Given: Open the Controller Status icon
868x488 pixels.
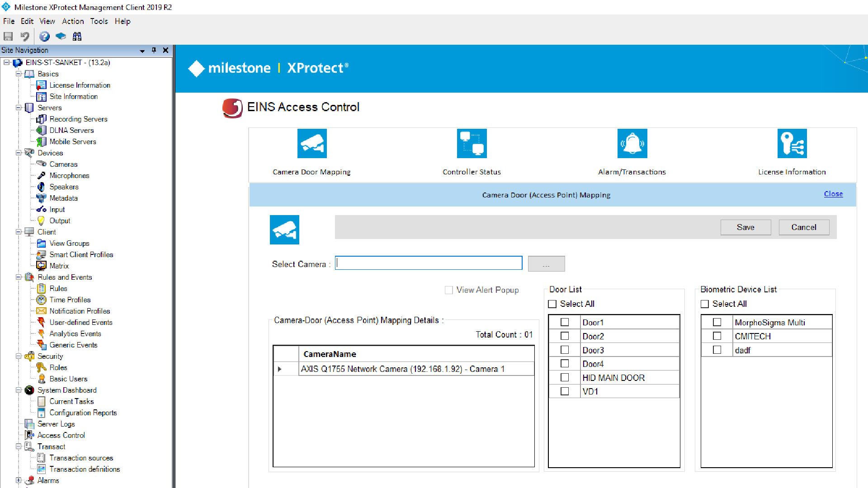Looking at the screenshot, I should 472,144.
